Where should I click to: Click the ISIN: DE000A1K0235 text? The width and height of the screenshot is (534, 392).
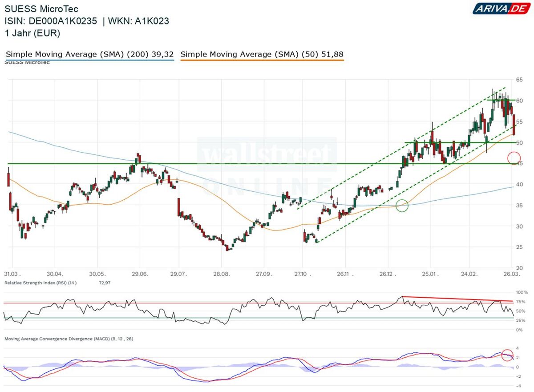[51, 21]
